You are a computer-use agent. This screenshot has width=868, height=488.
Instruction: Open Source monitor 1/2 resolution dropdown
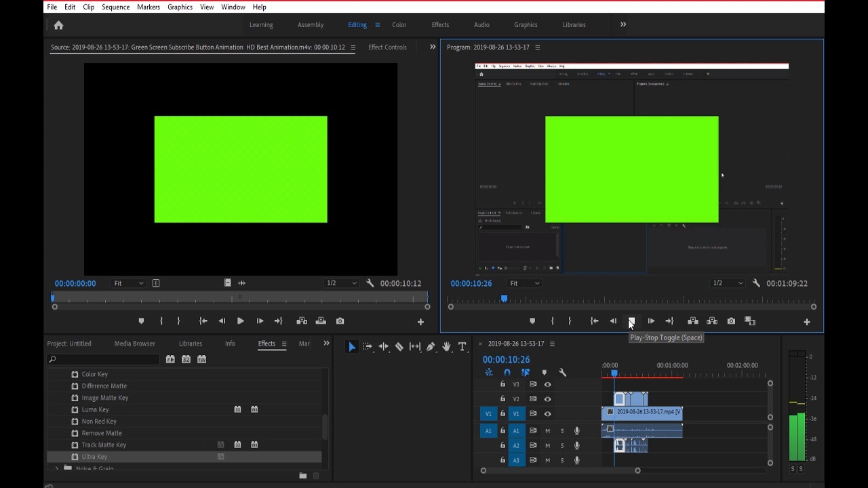click(x=341, y=283)
